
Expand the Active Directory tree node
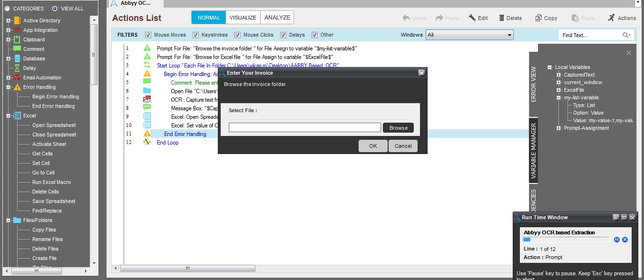coord(8,20)
